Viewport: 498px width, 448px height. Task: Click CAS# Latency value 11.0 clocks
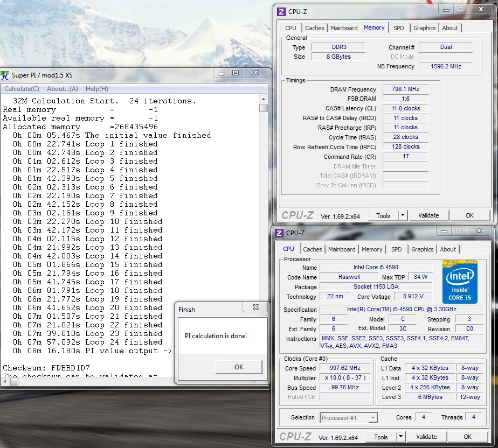pos(405,109)
